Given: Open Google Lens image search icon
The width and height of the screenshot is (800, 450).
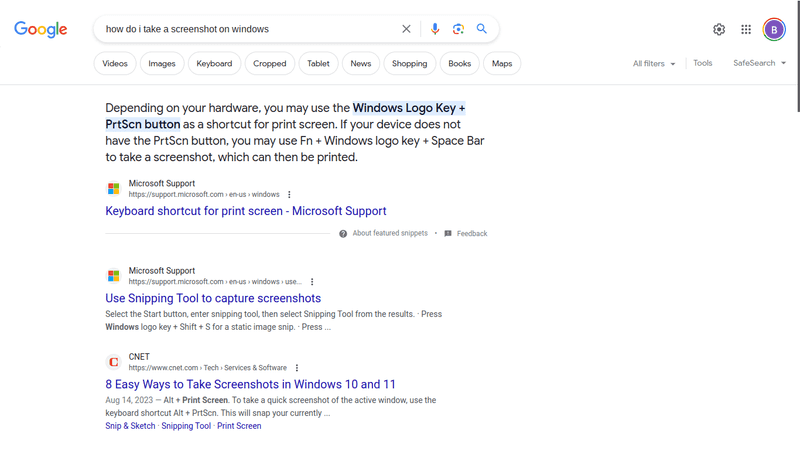Looking at the screenshot, I should (458, 29).
